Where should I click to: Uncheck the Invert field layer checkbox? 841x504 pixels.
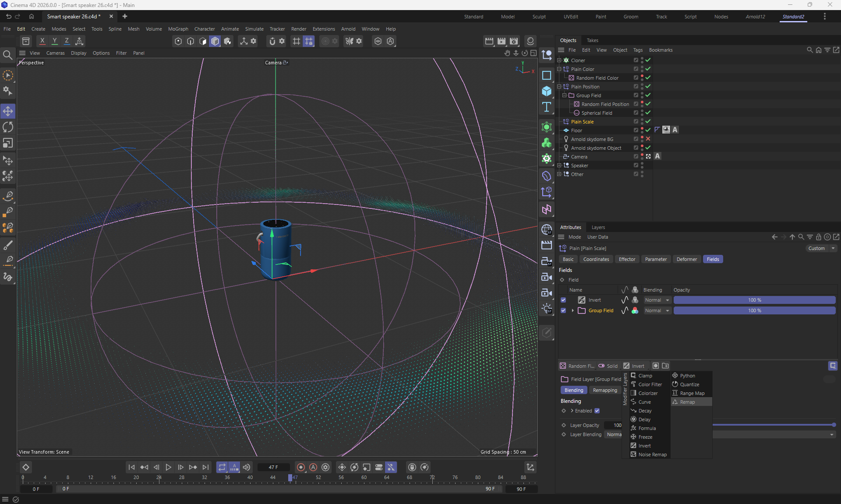pos(563,300)
